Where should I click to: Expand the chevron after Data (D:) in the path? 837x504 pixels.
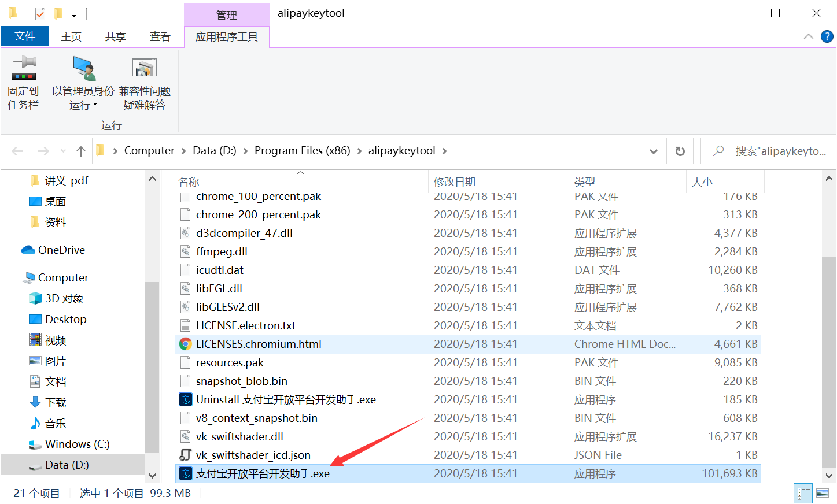click(245, 151)
